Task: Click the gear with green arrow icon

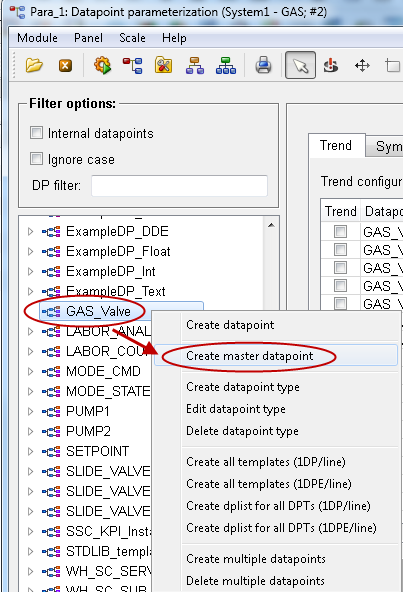Action: [x=102, y=65]
